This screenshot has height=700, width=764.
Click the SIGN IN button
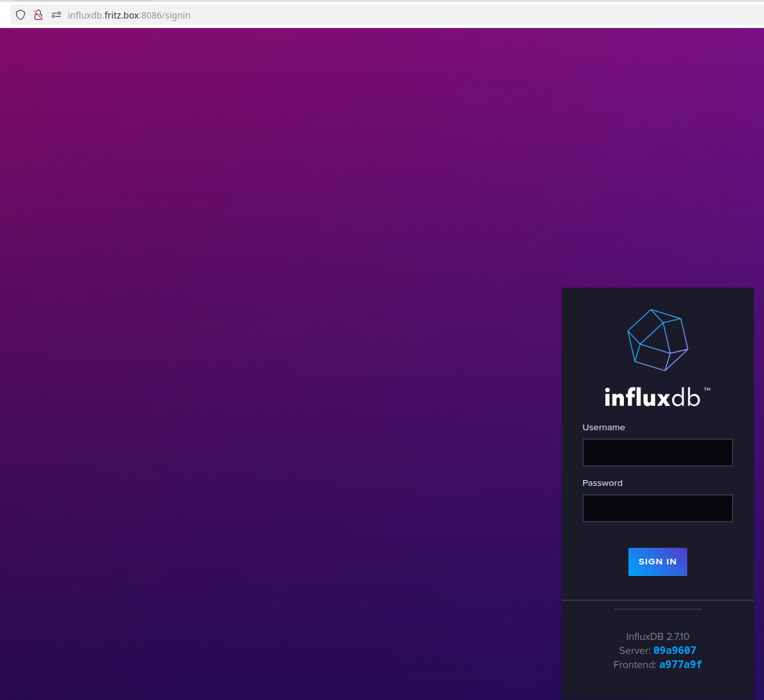(657, 562)
